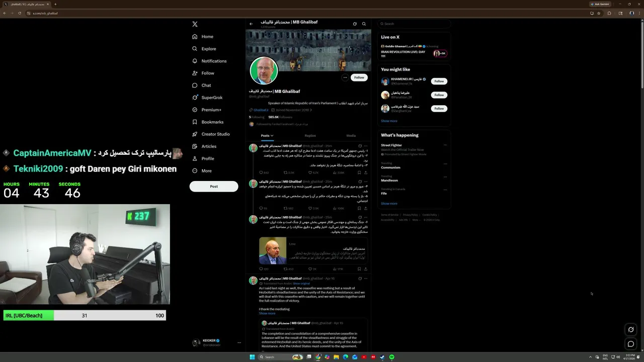Share the first post showing 338K views
Screen dimensions: 644x362
pos(366,172)
